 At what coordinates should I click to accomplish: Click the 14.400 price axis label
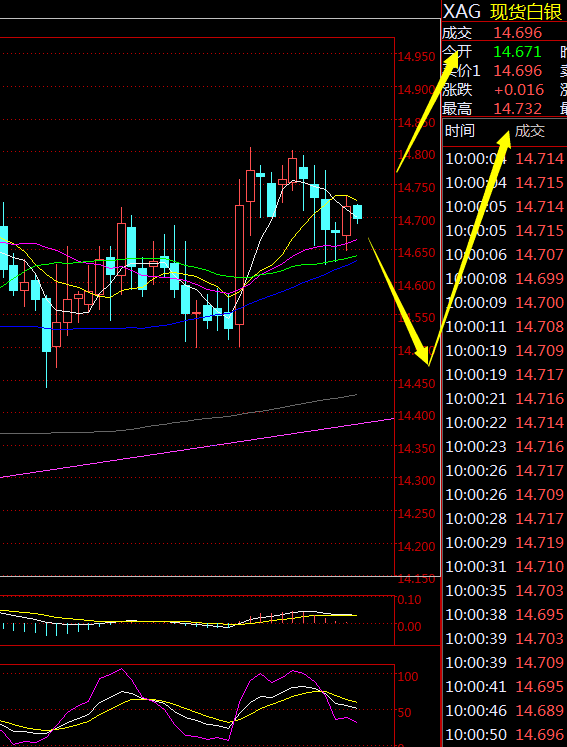coord(416,416)
